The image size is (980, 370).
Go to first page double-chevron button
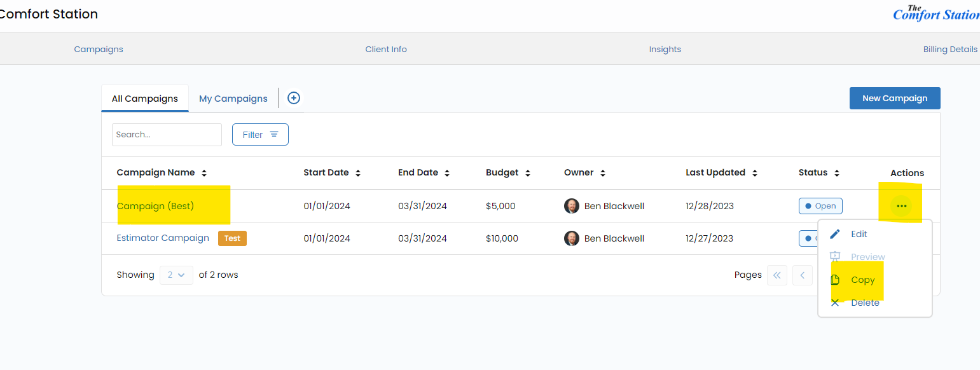pos(777,275)
